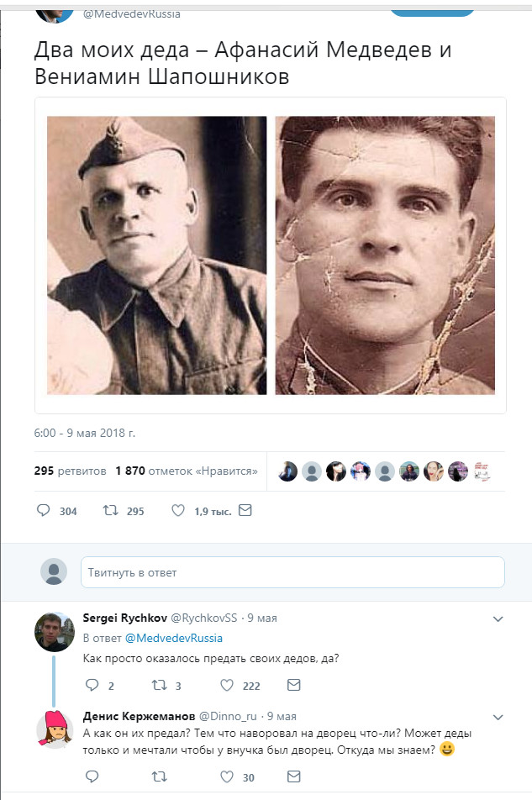Reply to Sergei Rychkov's comment
The width and height of the screenshot is (532, 800).
pos(92,685)
